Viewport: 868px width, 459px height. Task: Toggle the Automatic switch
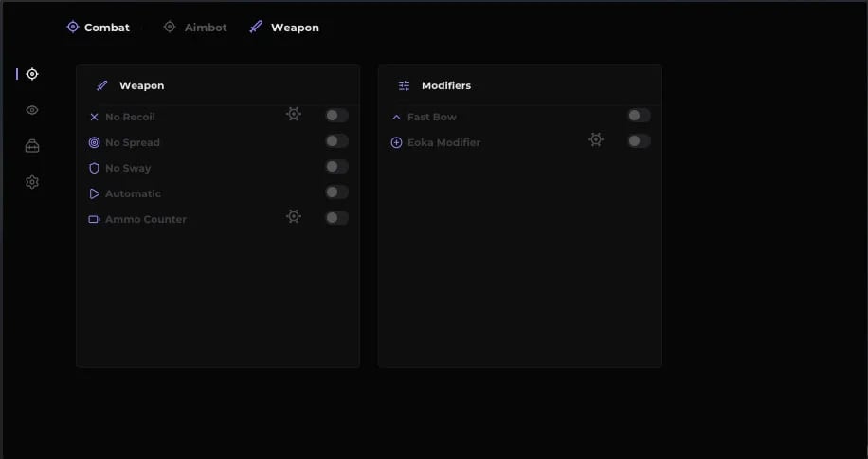[x=336, y=193]
